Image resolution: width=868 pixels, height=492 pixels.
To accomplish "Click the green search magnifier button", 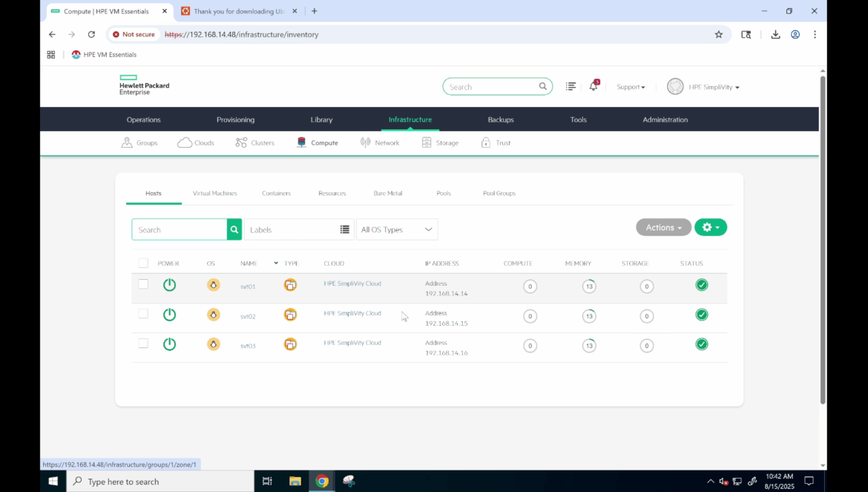I will pyautogui.click(x=234, y=230).
